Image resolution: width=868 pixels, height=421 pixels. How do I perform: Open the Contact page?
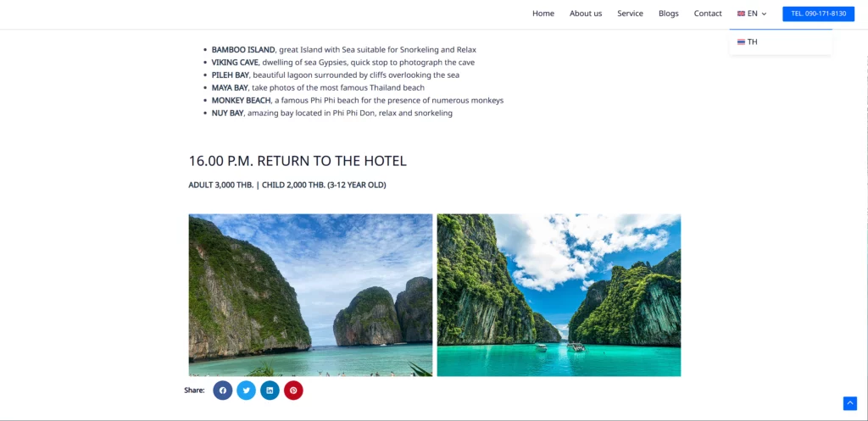(x=708, y=14)
